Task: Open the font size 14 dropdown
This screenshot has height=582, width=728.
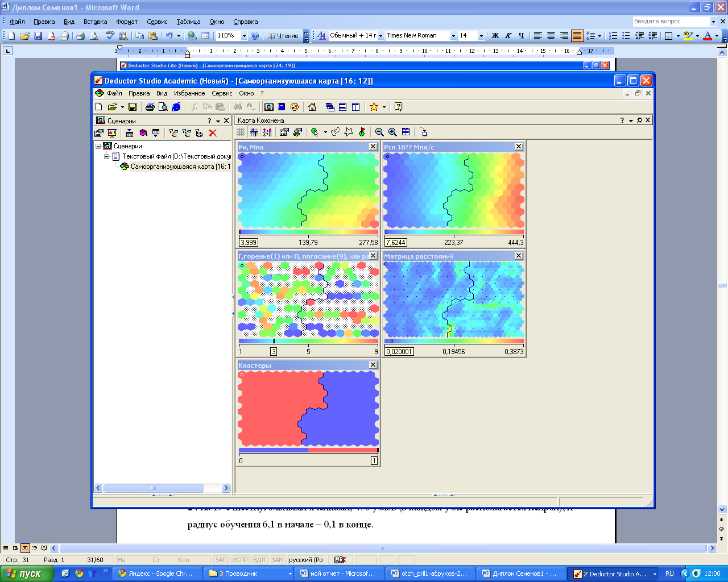Action: 481,36
